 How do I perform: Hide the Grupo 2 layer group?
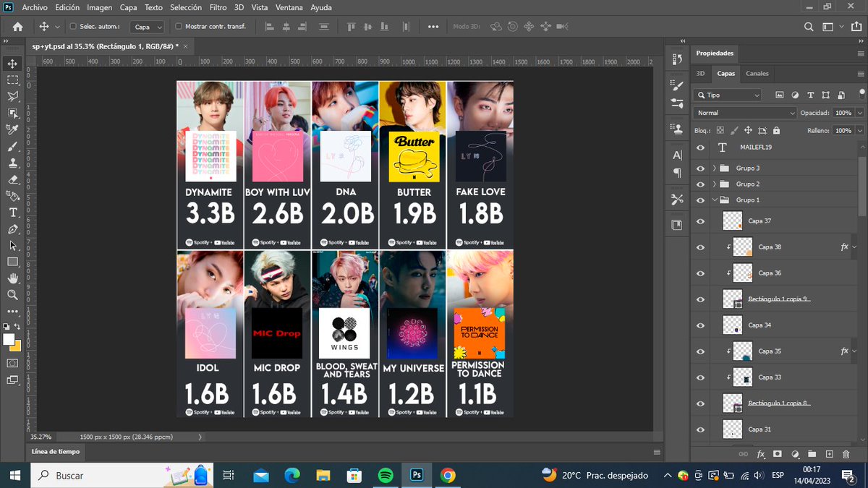700,184
